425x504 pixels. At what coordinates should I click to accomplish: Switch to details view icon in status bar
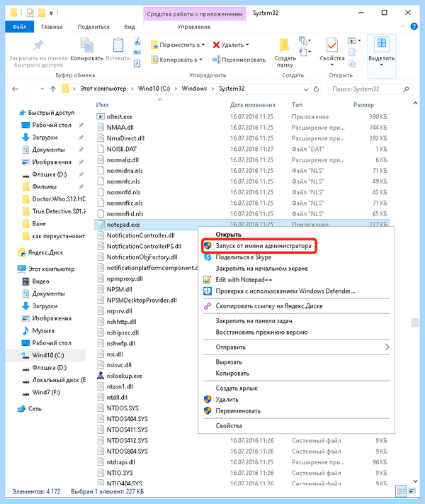click(x=401, y=491)
